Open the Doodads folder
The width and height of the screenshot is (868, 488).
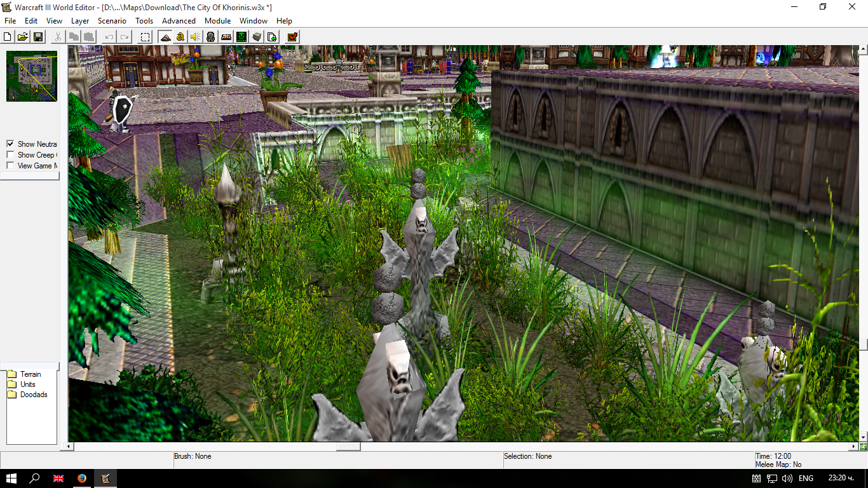pos(27,395)
